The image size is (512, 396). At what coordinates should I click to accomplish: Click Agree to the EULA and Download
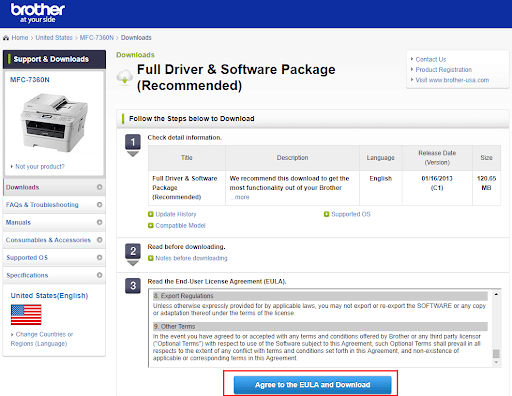tap(312, 385)
